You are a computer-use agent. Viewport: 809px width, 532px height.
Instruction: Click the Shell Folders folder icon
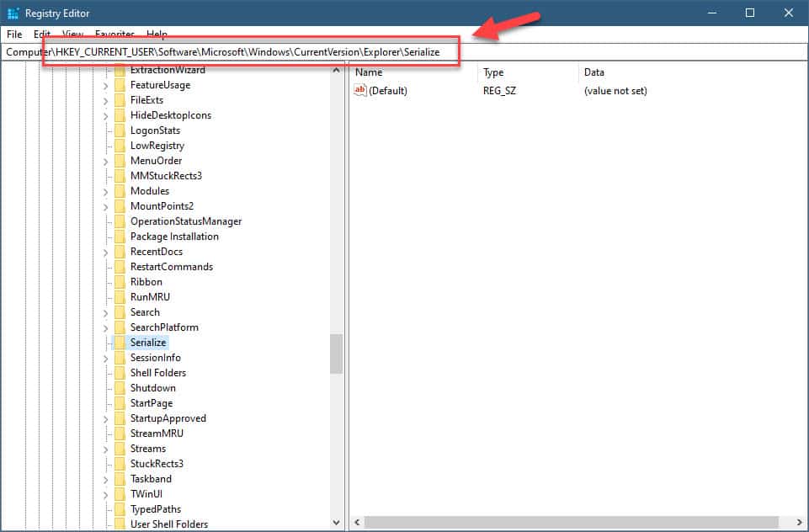point(120,373)
